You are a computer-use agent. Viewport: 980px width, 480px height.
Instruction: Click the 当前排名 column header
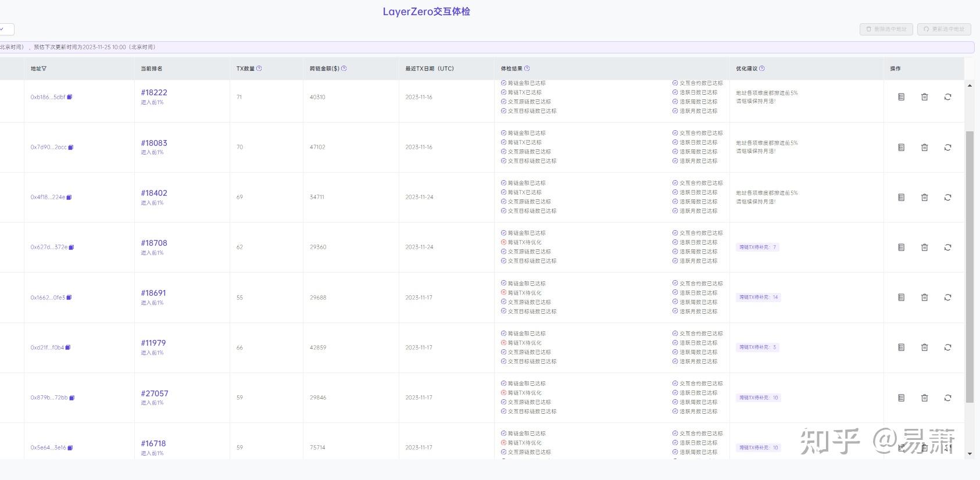152,69
